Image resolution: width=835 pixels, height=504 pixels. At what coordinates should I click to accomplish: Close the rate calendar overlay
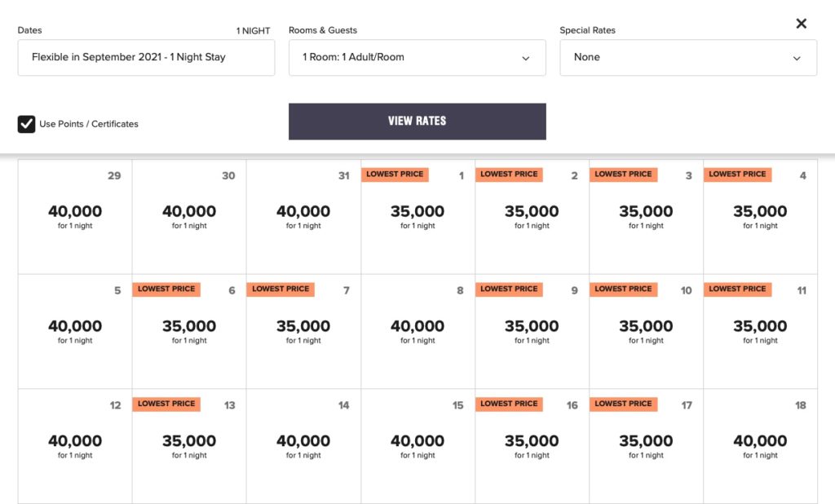point(801,24)
